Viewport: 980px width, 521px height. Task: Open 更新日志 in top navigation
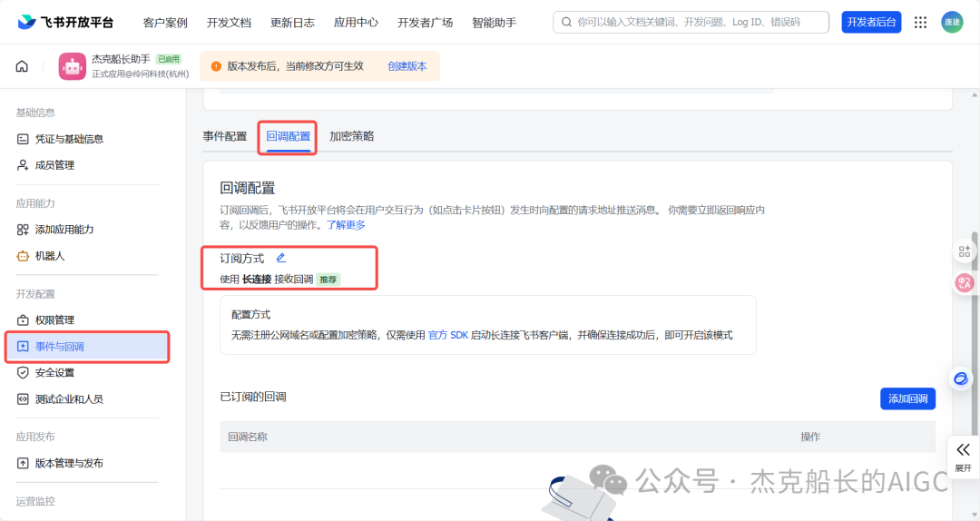292,23
